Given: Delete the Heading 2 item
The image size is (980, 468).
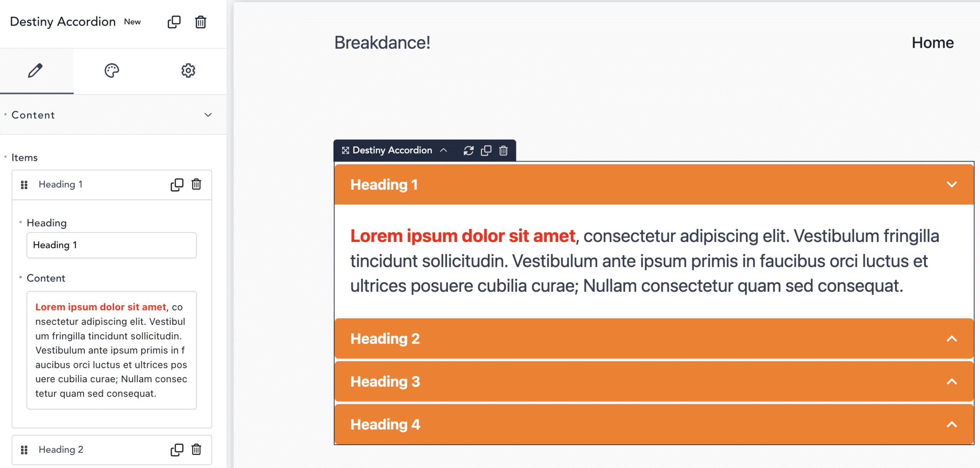Looking at the screenshot, I should [196, 450].
